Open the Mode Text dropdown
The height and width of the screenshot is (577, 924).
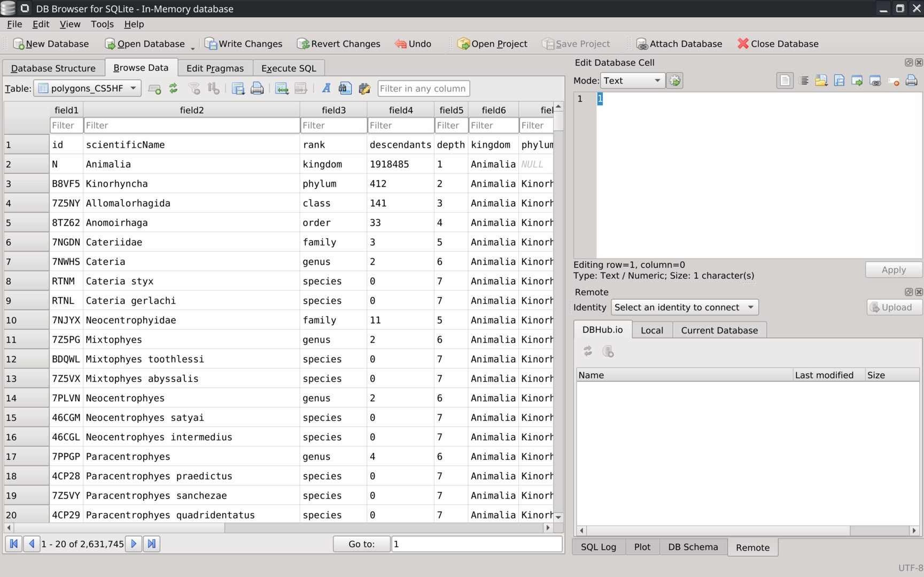pyautogui.click(x=633, y=81)
